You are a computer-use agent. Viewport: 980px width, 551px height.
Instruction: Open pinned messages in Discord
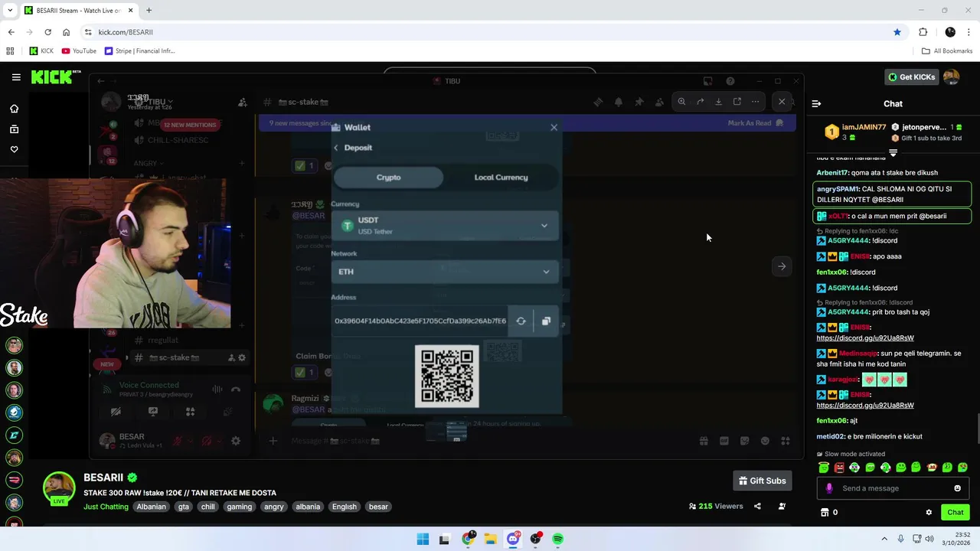pos(639,102)
